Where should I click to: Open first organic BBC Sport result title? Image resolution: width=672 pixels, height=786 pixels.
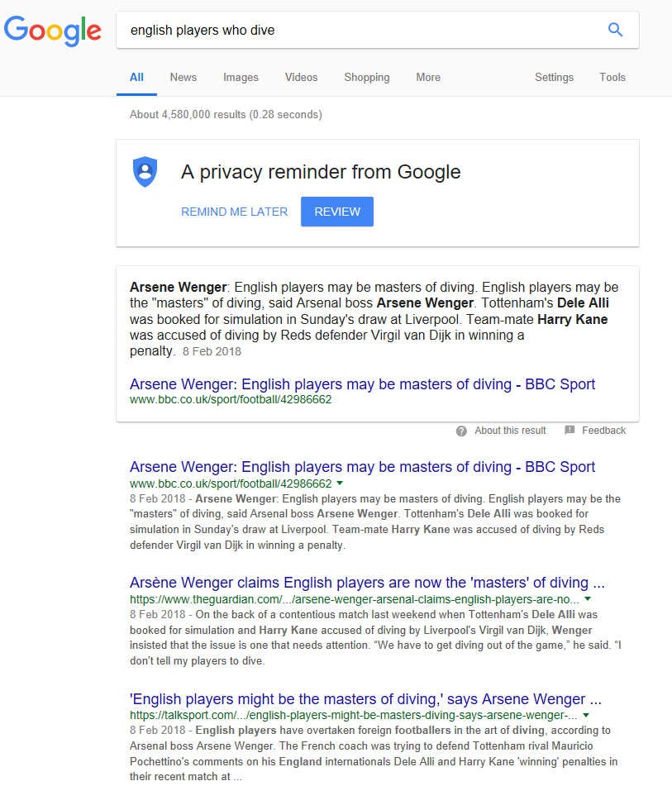362,467
